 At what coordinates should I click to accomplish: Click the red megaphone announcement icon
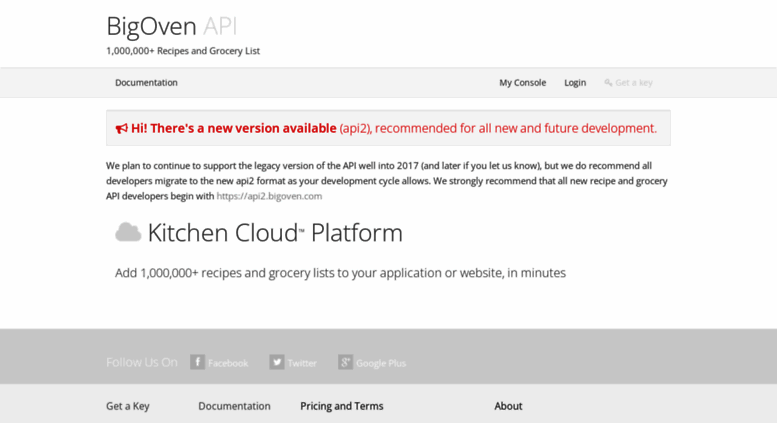coord(121,128)
